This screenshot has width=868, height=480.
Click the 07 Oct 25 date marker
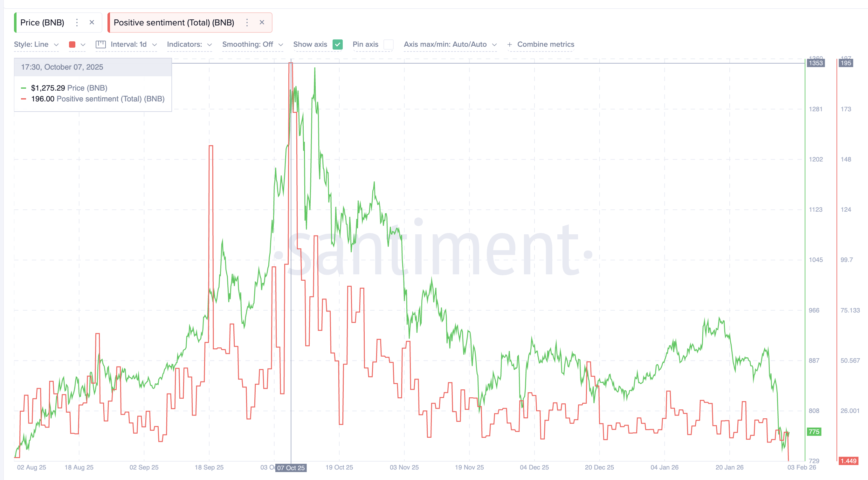[x=291, y=468]
